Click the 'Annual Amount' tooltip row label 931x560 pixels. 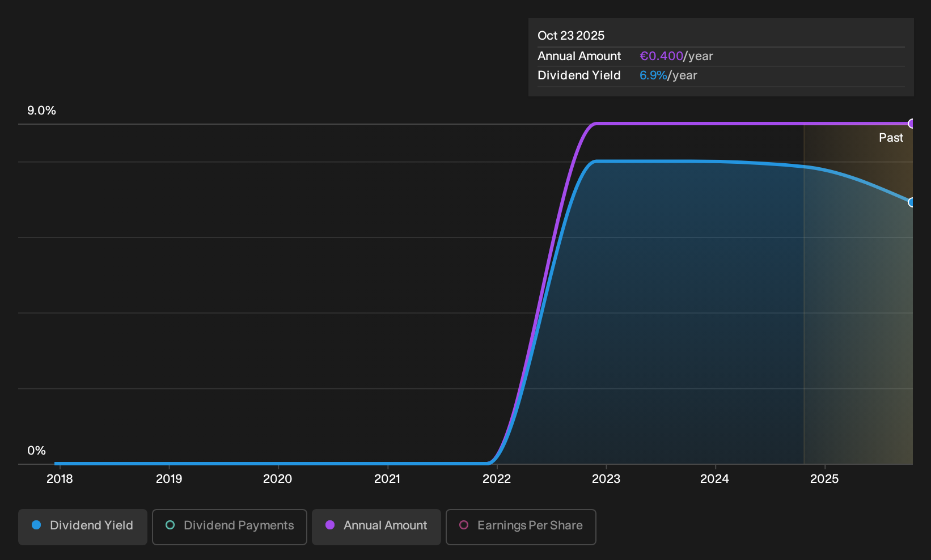[x=579, y=56]
